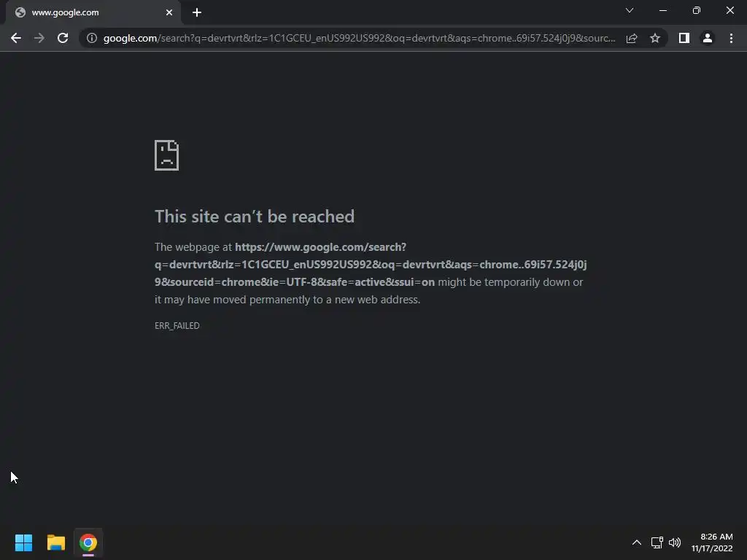Click the bold failed URL text
The image size is (747, 560).
click(x=371, y=264)
